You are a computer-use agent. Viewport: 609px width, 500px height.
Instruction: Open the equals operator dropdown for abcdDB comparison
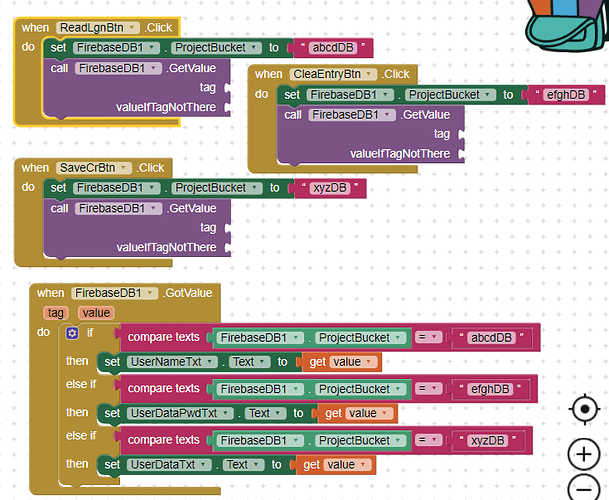[428, 337]
